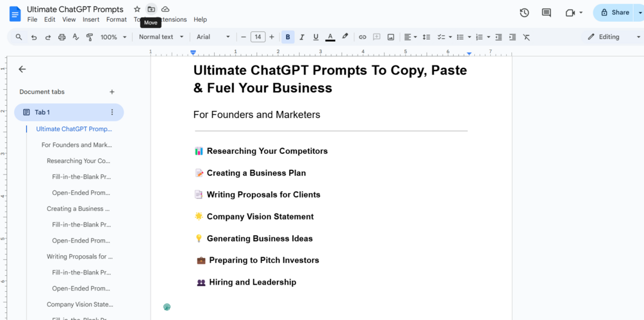
Task: Go to Researching Your Co outline item
Action: pos(78,161)
